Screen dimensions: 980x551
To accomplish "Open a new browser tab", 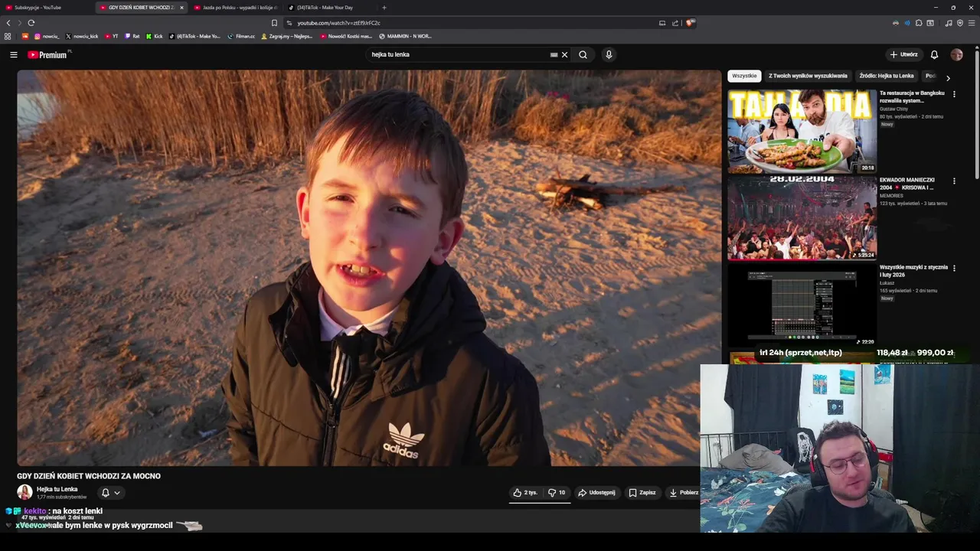I will pyautogui.click(x=384, y=8).
